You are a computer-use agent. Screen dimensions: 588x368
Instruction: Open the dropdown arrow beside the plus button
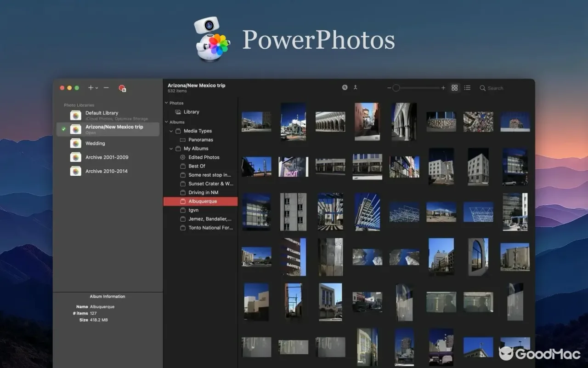tap(96, 88)
